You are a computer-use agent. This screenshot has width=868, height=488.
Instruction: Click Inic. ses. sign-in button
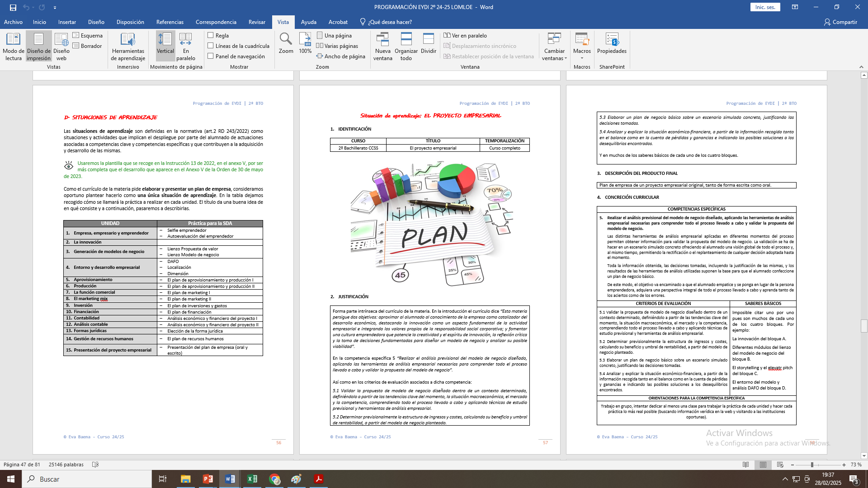point(765,7)
